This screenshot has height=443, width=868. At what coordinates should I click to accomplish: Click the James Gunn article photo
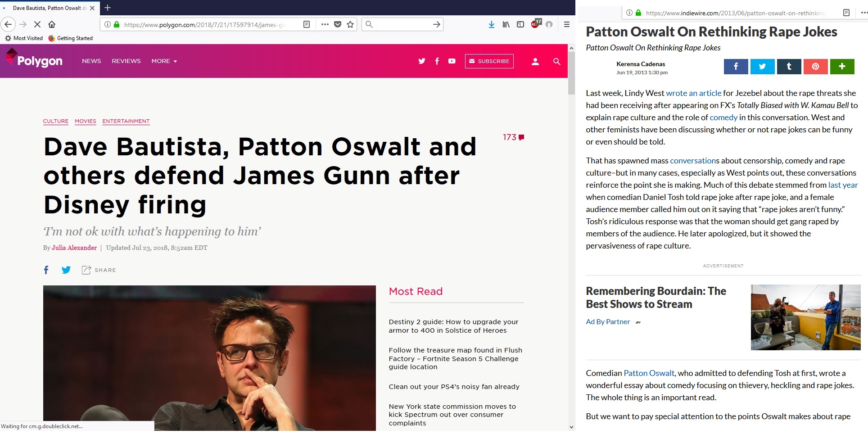tap(209, 358)
